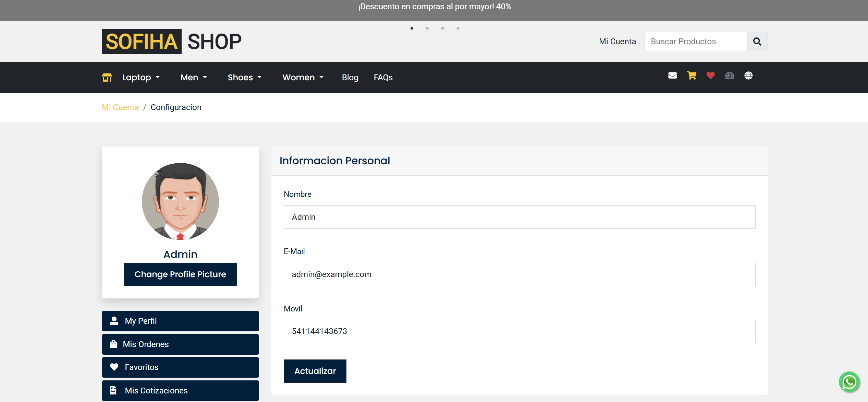
Task: Click Change Profile Picture
Action: point(180,274)
